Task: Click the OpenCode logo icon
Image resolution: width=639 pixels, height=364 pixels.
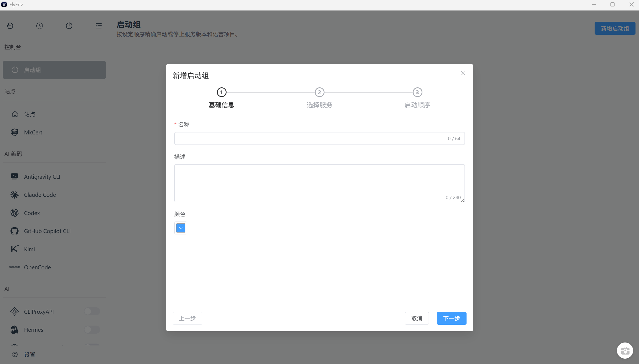Action: point(15,267)
